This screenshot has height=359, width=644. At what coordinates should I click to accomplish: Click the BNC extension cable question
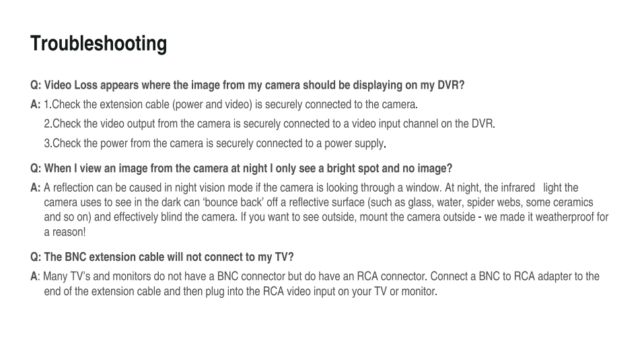pos(162,257)
